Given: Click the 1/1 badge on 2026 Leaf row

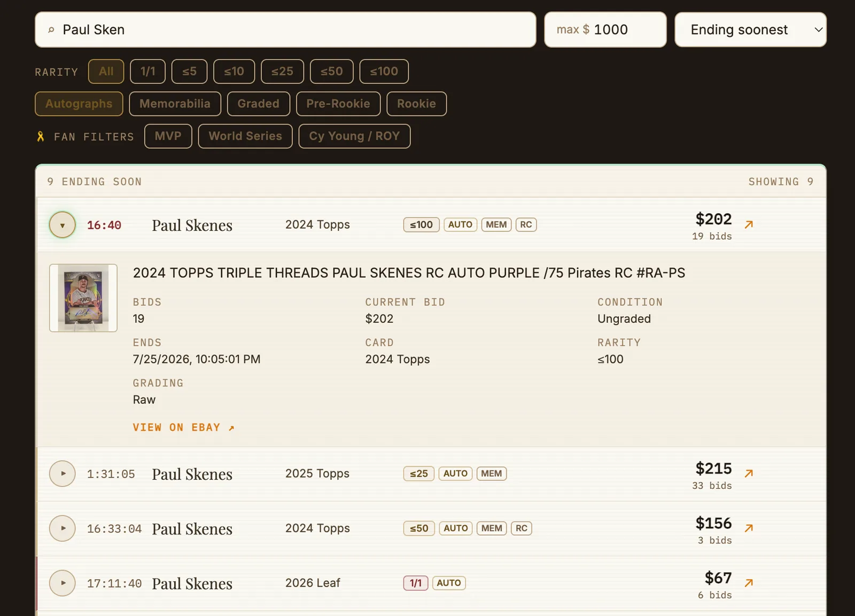Looking at the screenshot, I should pyautogui.click(x=416, y=583).
